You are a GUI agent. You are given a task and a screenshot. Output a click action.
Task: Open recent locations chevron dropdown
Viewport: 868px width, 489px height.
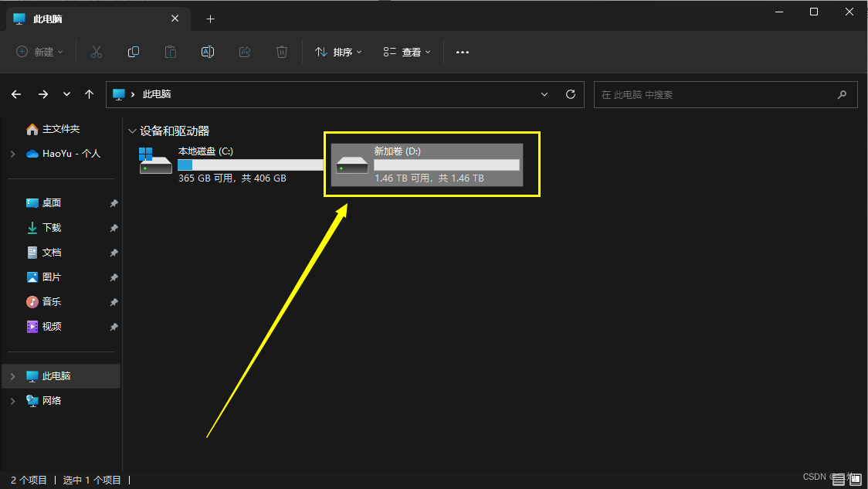pyautogui.click(x=66, y=94)
